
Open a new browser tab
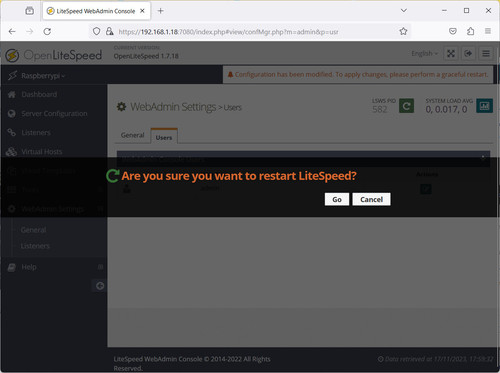point(160,11)
